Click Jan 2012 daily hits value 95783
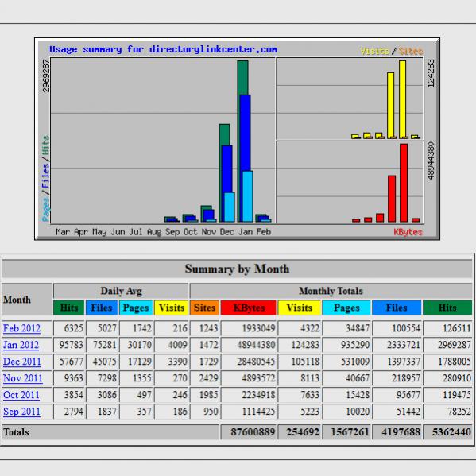476x476 pixels. [x=71, y=345]
